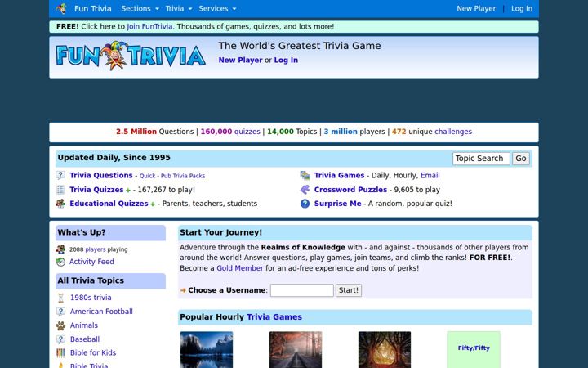Expand the Services dropdown menu
Image resolution: width=588 pixels, height=368 pixels.
[217, 9]
